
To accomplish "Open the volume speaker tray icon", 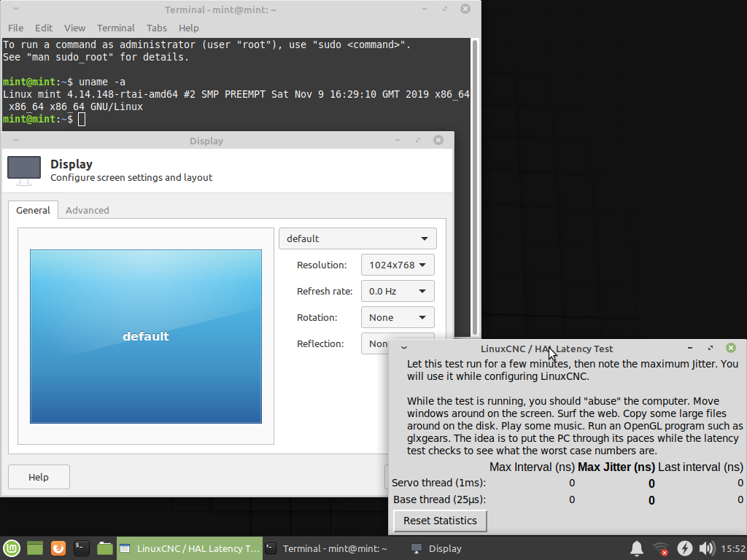I will coord(707,548).
